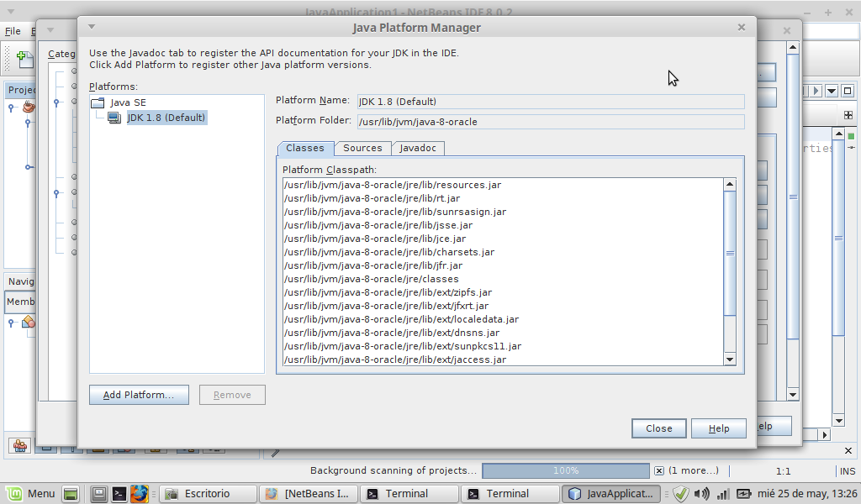Switch to the Javadoc tab
This screenshot has height=504, width=861.
coord(417,148)
